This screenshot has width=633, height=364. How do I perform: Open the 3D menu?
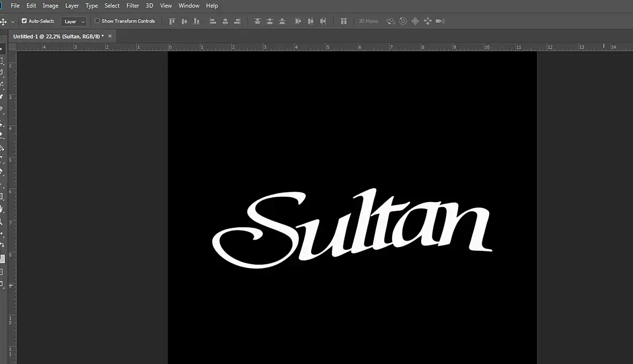pyautogui.click(x=149, y=6)
